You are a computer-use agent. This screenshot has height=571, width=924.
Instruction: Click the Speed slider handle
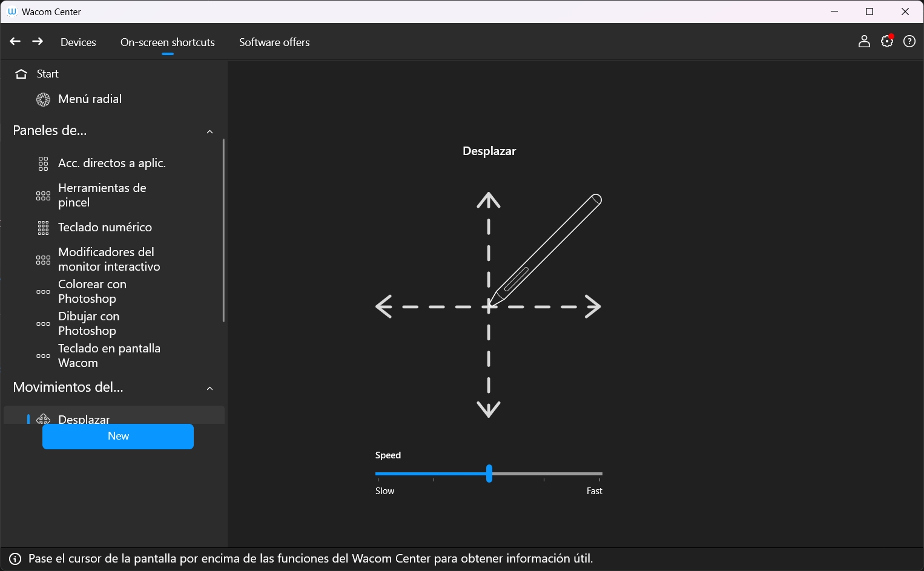coord(489,474)
